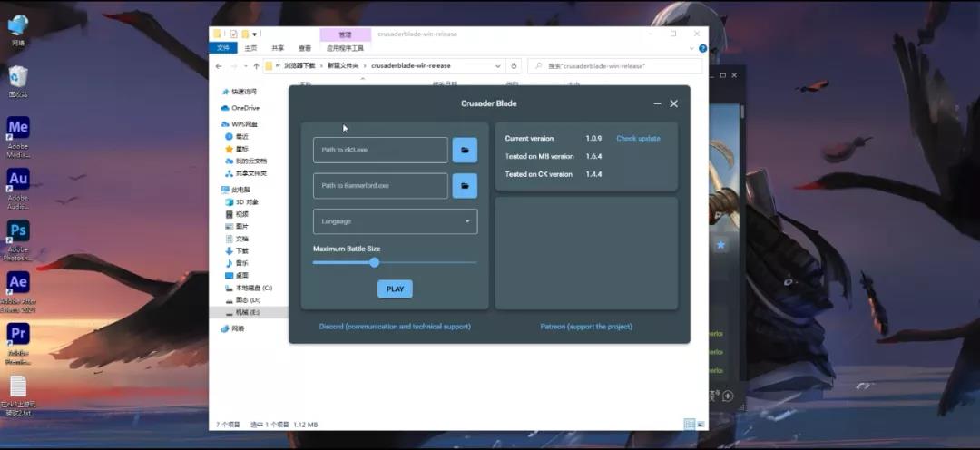Select the 网络 desktop icon
The height and width of the screenshot is (450, 980).
click(18, 31)
